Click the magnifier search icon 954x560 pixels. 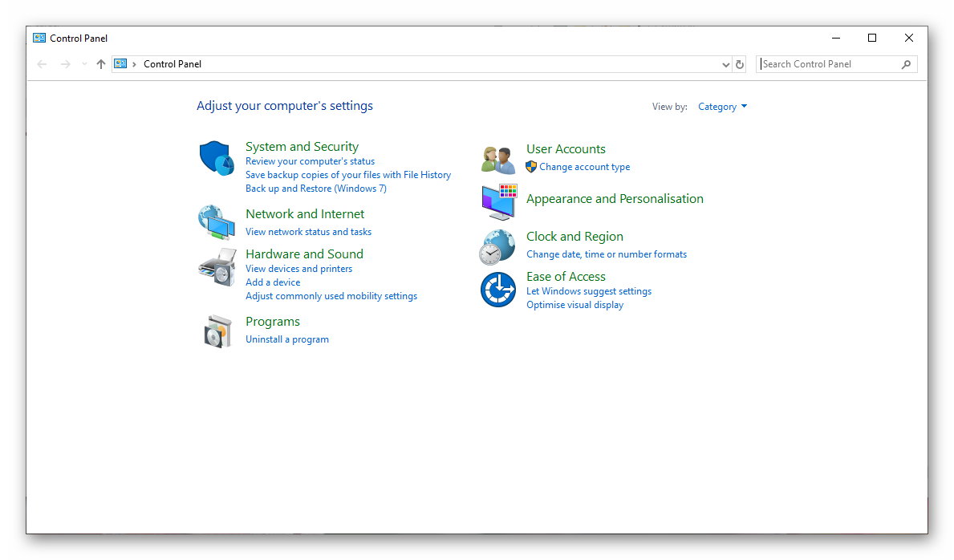(x=906, y=64)
